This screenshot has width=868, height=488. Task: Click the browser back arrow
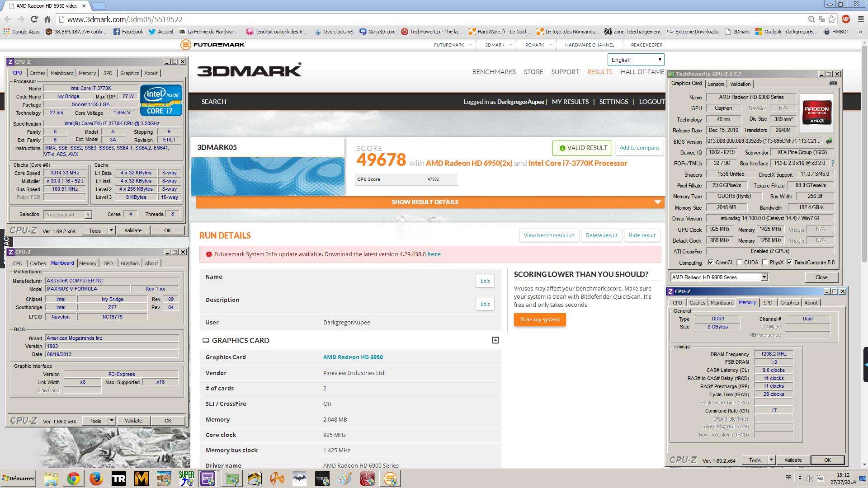pyautogui.click(x=8, y=19)
